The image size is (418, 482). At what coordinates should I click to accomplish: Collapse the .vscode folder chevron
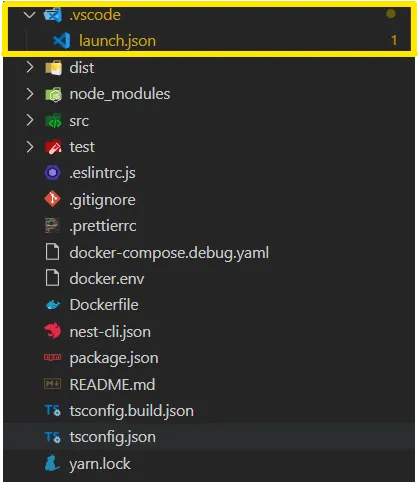30,15
